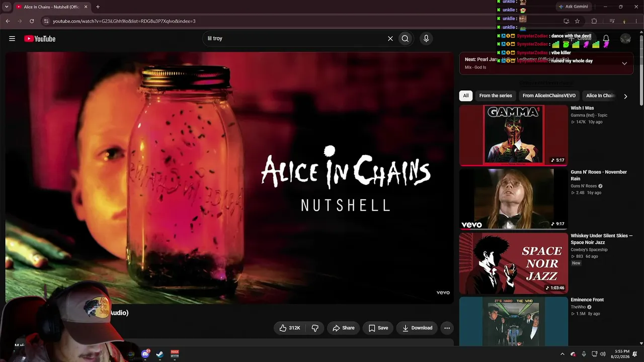Image resolution: width=644 pixels, height=362 pixels.
Task: Install app icon in address bar
Action: coord(567,21)
